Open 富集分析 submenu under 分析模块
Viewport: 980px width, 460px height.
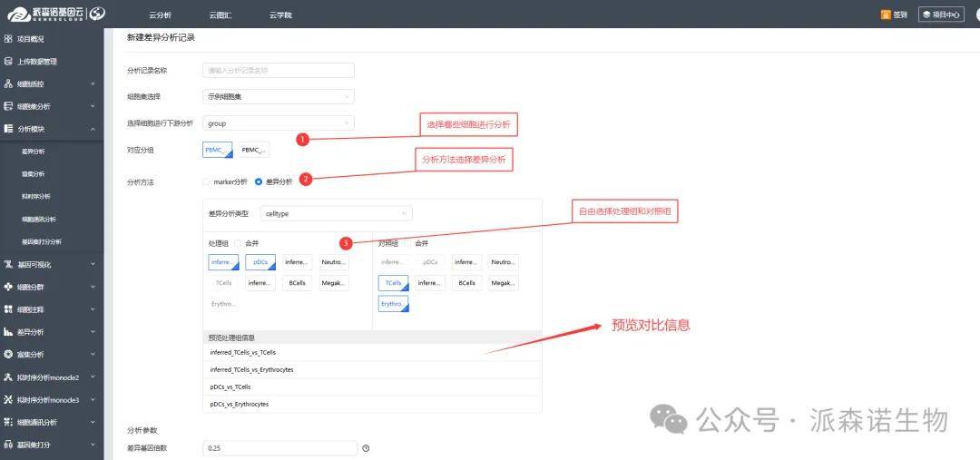[34, 174]
